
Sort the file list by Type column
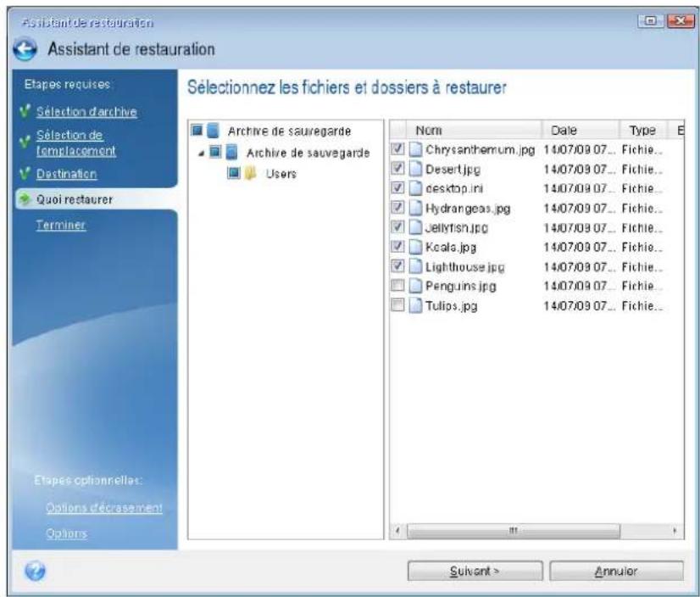[x=643, y=131]
